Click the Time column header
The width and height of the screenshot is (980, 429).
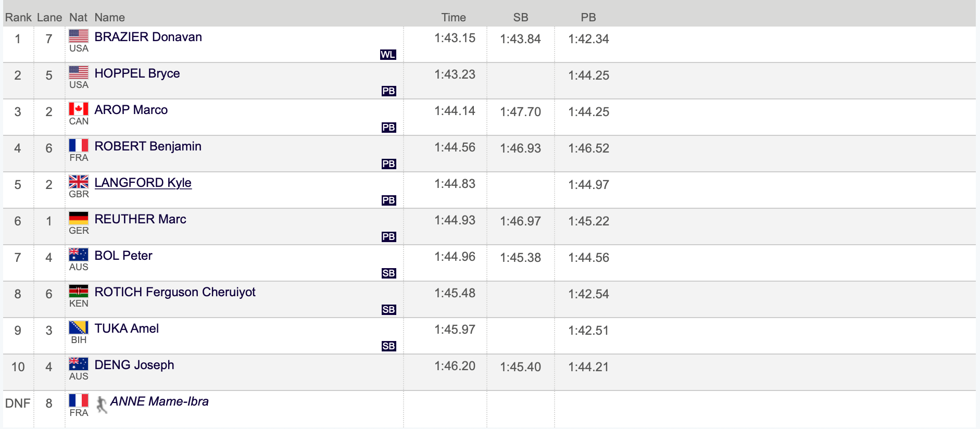point(454,17)
